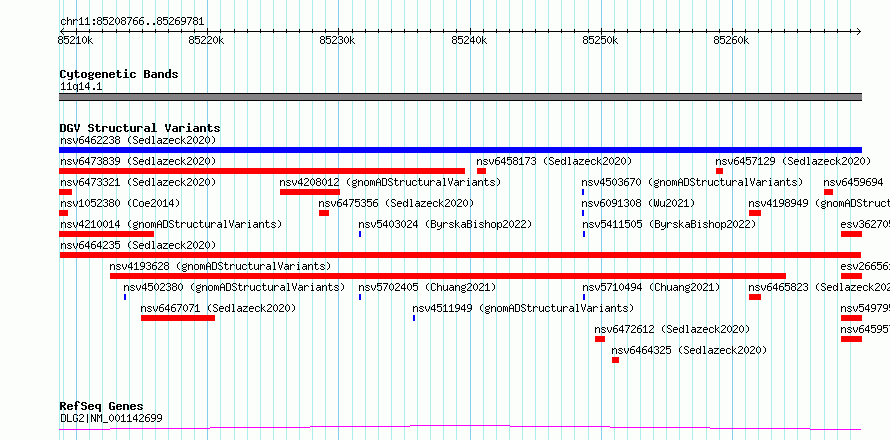The height and width of the screenshot is (440, 890).
Task: Open the nsv1052380 (Coe2014) label
Action: tap(120, 203)
